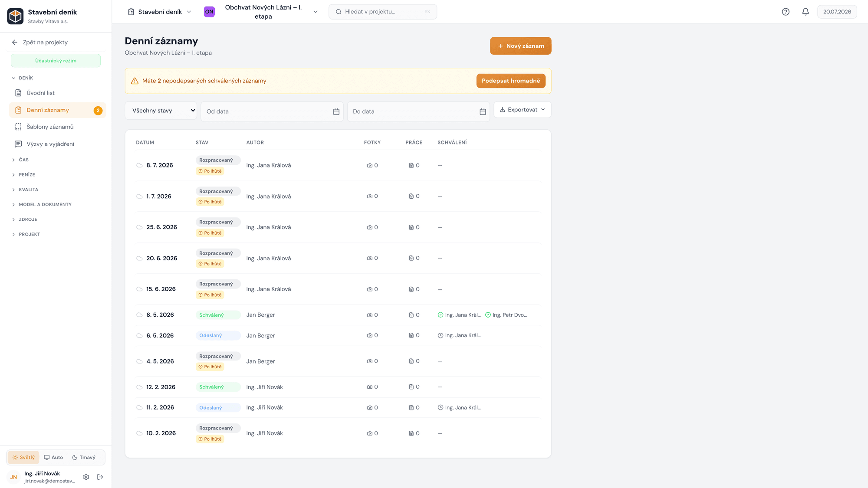Click the Nový záznam button

(520, 46)
